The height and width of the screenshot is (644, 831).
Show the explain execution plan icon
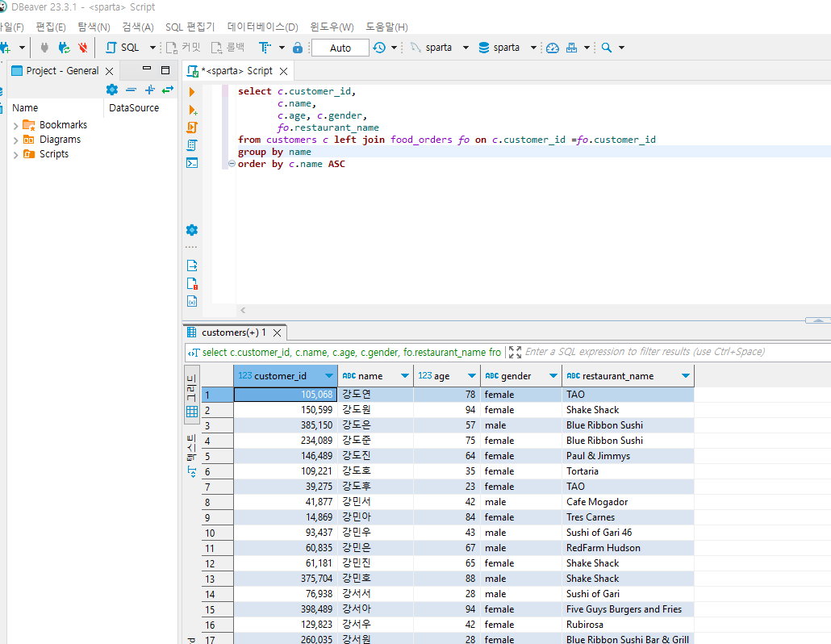192,145
